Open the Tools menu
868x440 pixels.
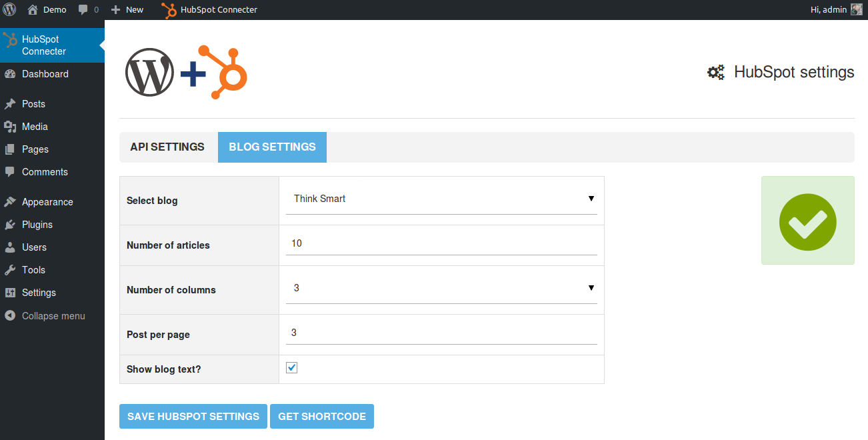(52, 270)
